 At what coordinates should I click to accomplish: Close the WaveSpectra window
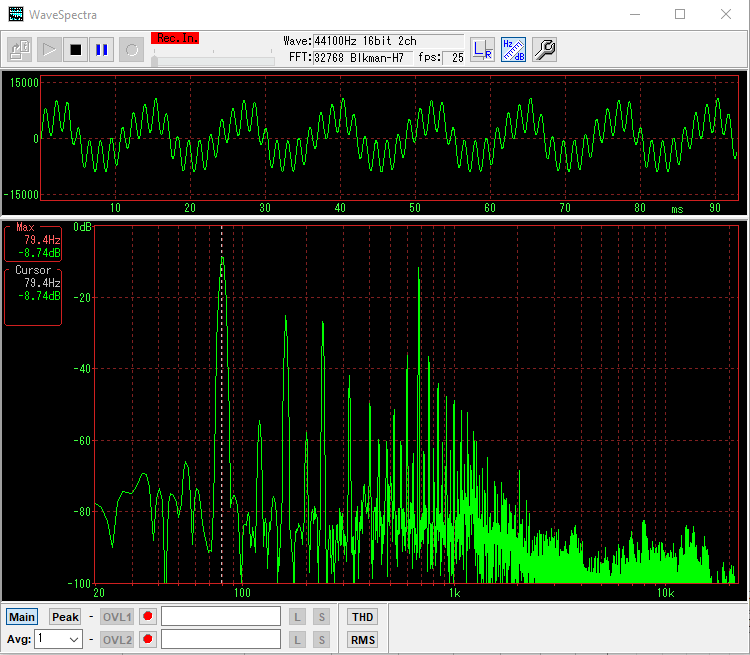726,14
